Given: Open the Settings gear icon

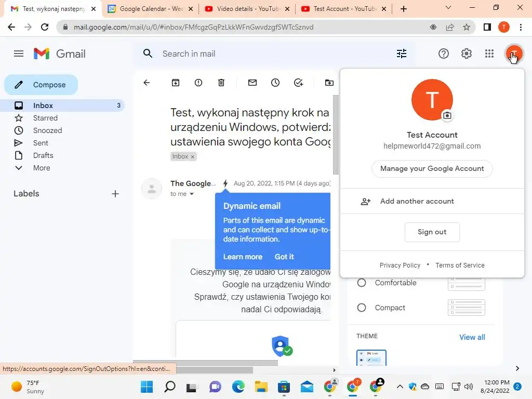Looking at the screenshot, I should (x=467, y=54).
